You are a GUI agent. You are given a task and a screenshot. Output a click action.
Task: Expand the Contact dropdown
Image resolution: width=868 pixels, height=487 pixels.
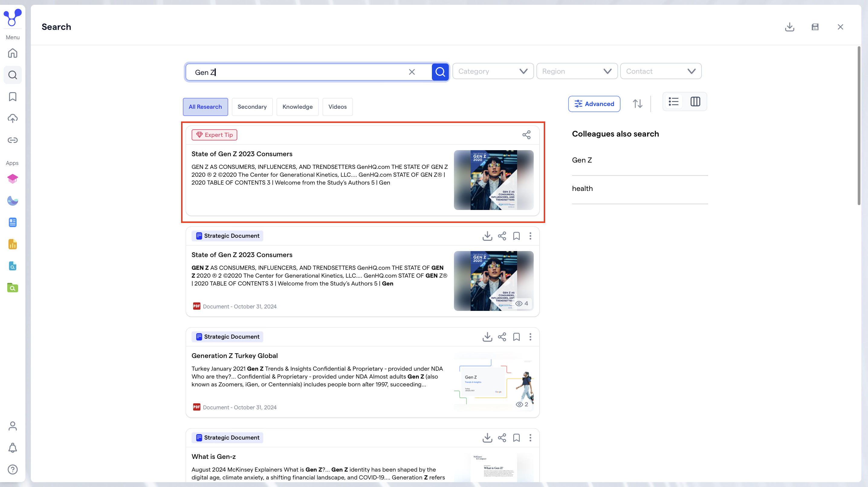pyautogui.click(x=661, y=71)
